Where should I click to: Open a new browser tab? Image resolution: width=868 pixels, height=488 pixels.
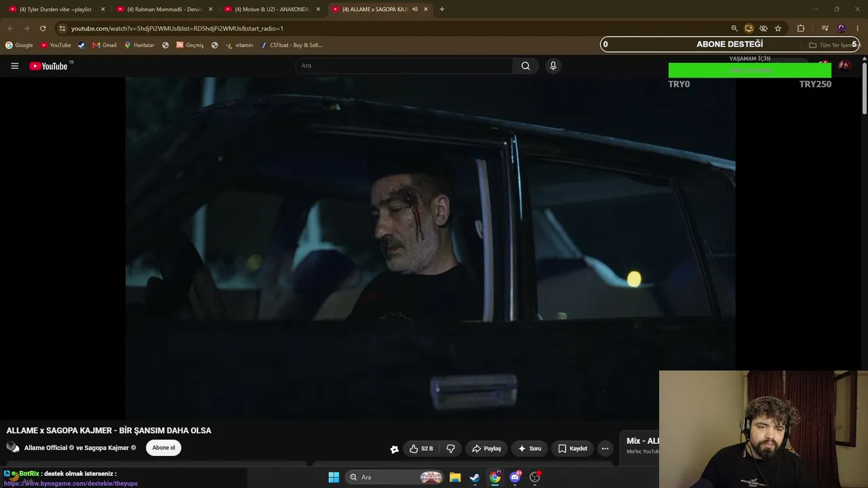click(441, 9)
